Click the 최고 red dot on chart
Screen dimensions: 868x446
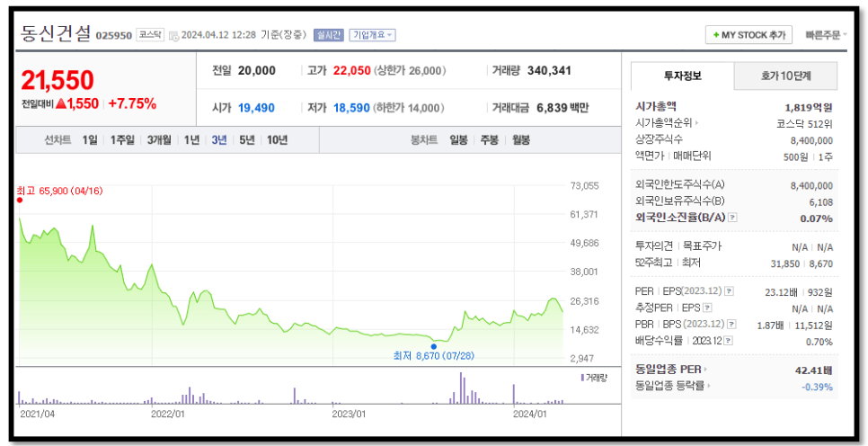click(20, 200)
